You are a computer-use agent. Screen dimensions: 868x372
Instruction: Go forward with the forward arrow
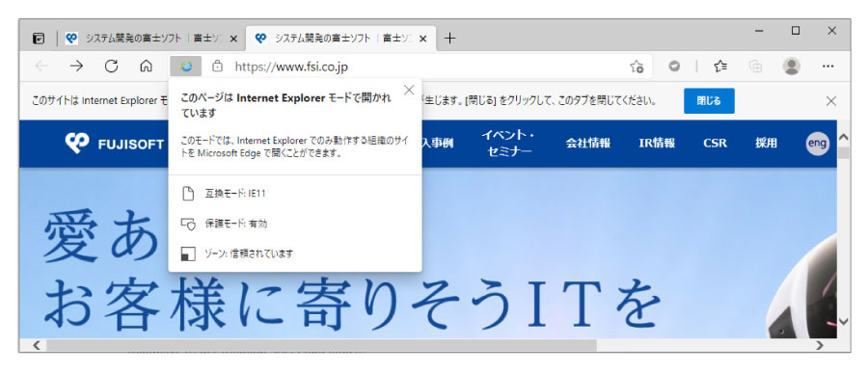point(76,66)
